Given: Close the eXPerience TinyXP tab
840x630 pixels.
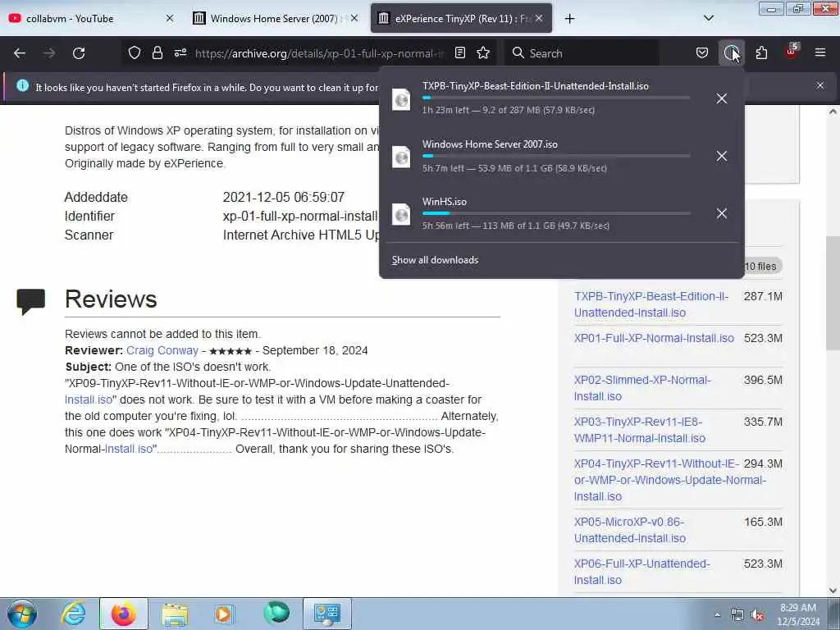Looking at the screenshot, I should (x=539, y=18).
